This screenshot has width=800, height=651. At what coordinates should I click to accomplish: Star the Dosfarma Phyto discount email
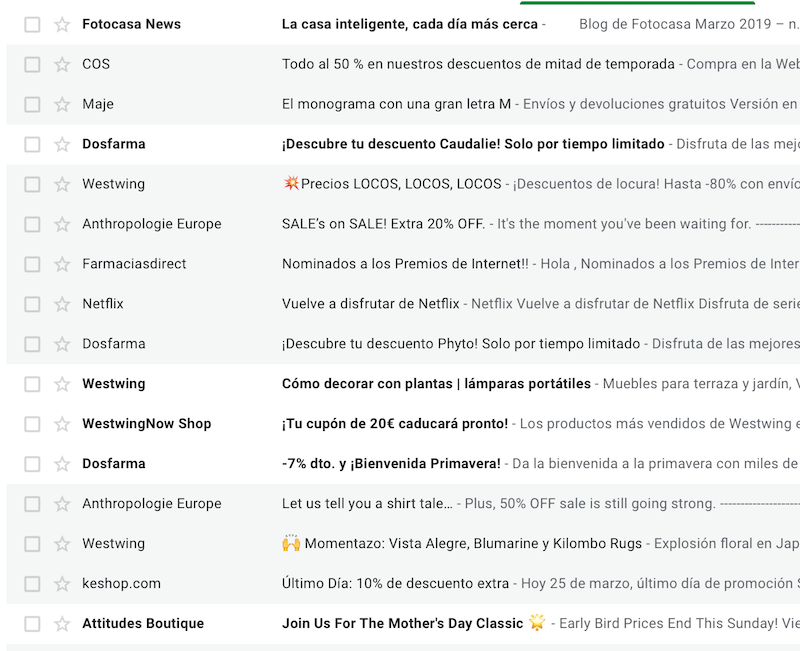[x=62, y=344]
